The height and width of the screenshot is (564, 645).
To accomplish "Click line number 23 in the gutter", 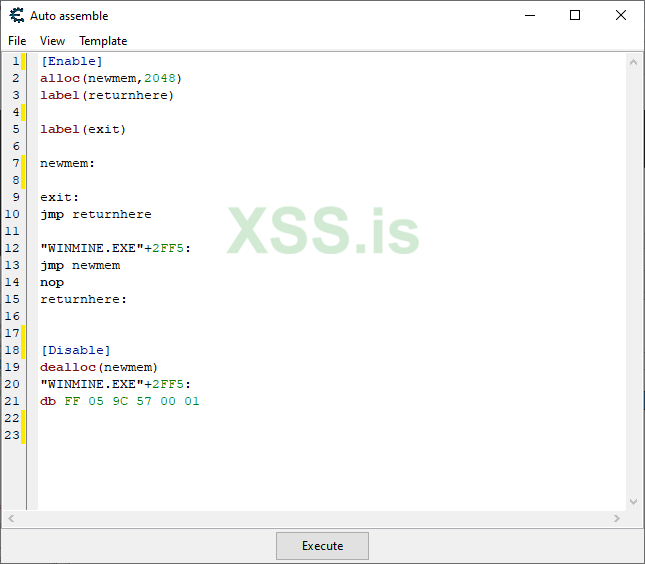I will click(x=12, y=435).
